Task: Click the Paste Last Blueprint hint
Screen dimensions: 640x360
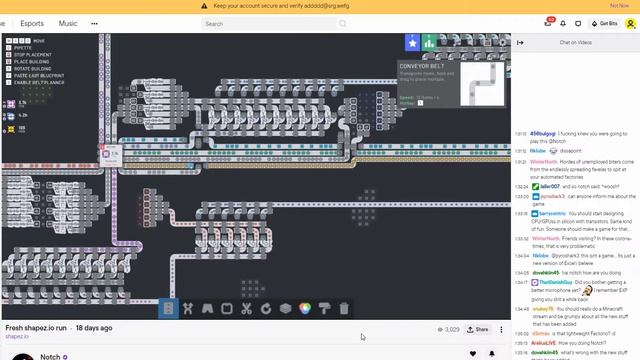Action: [x=35, y=76]
